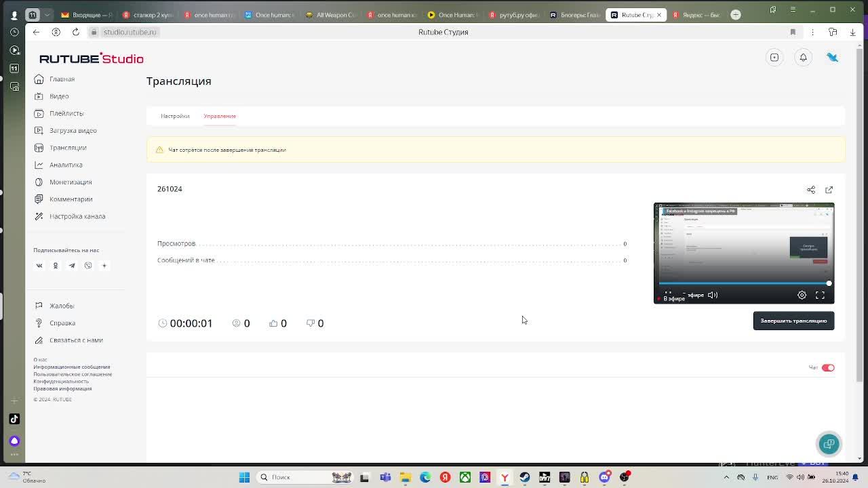Viewport: 868px width, 488px height.
Task: Open the tab group dropdown arrow
Action: pos(47,14)
